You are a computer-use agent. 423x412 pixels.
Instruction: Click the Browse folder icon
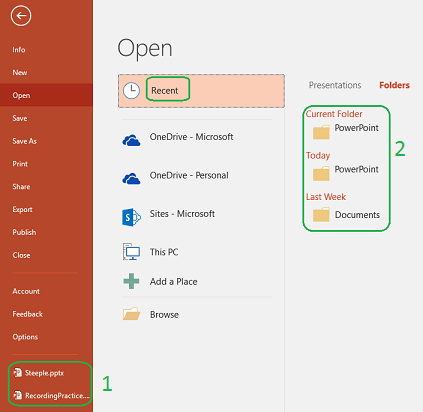131,314
